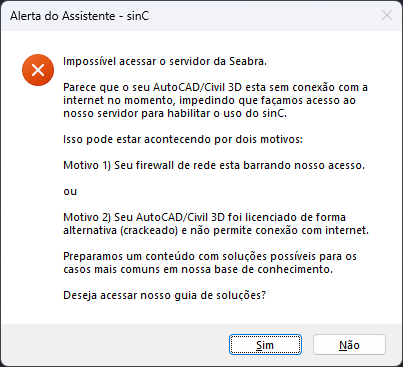Close the Alerta do Assistente dialog
Screen dimensions: 403x367
point(387,15)
